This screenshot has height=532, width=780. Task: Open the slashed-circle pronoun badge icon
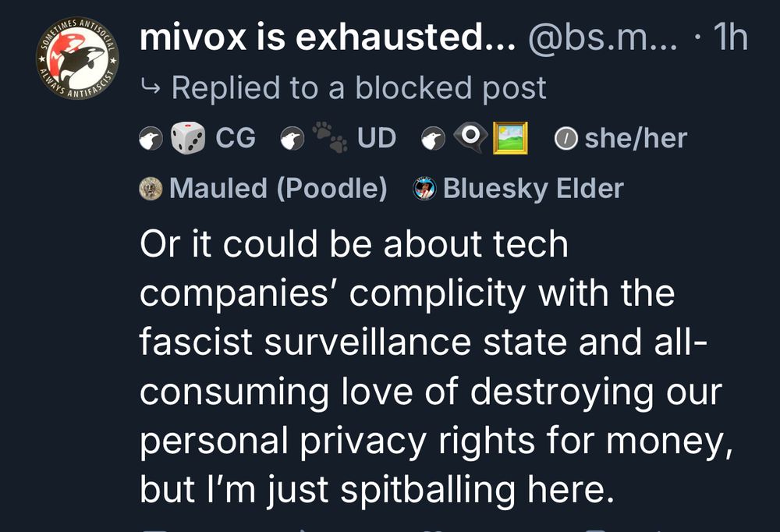pyautogui.click(x=567, y=137)
